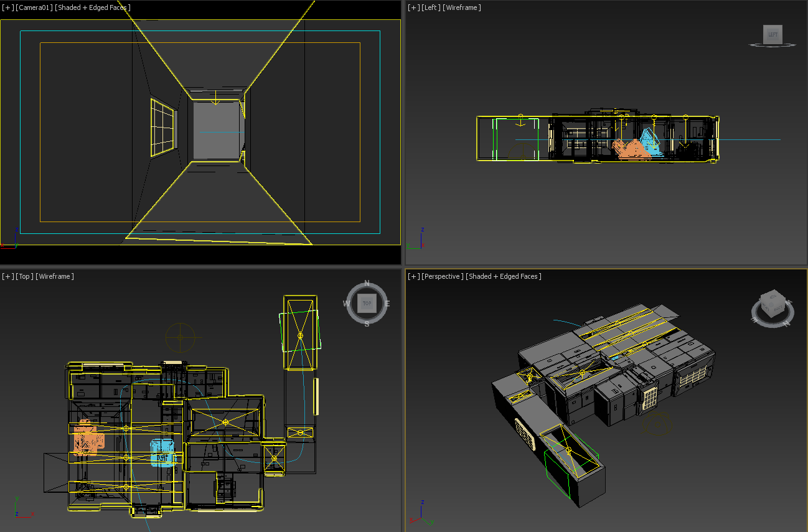Click the LEFT ViewCube in the Left viewport

click(772, 35)
